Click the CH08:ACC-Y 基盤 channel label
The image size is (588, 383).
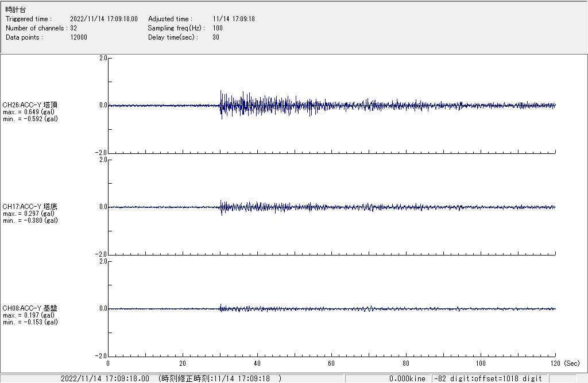pyautogui.click(x=30, y=308)
